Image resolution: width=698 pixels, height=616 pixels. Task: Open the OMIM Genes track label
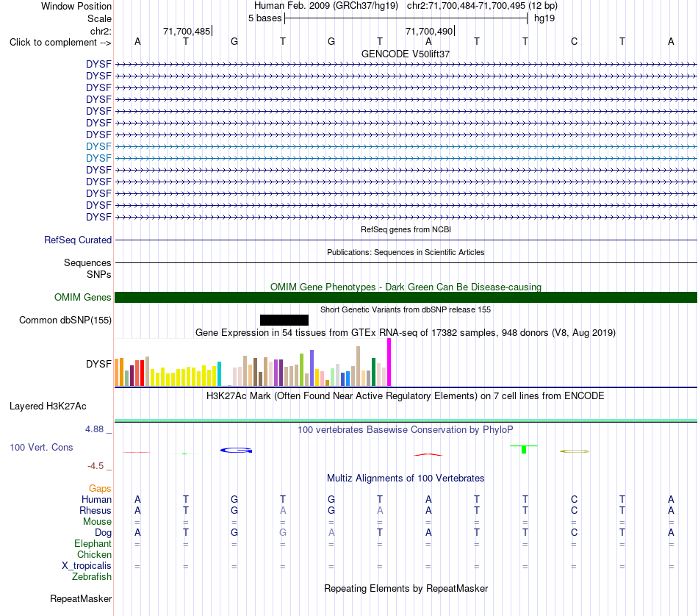point(82,297)
